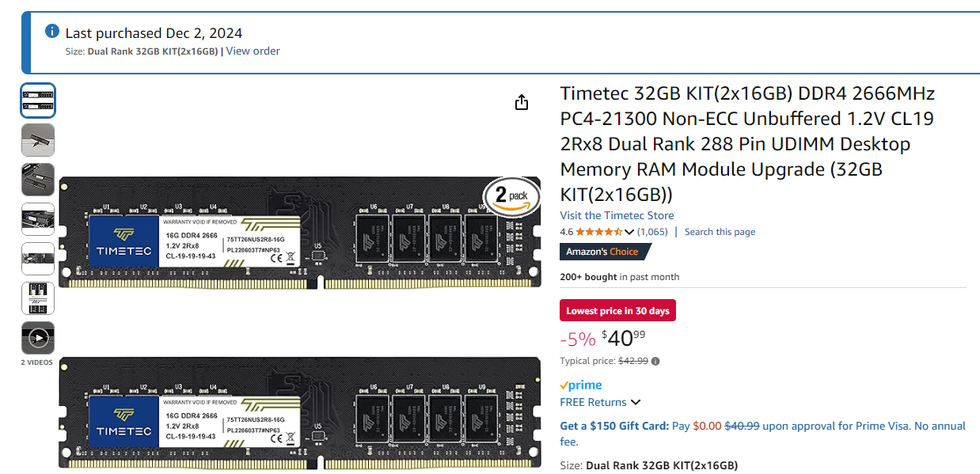Open the View order link
Screen dimensions: 980x474
(x=253, y=50)
